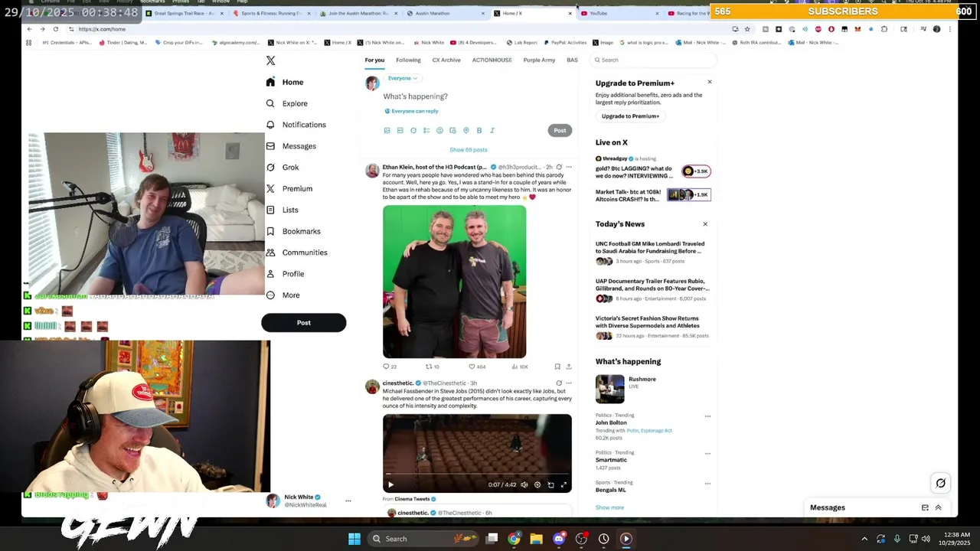
Task: Click the X logo above Home
Action: (x=270, y=60)
